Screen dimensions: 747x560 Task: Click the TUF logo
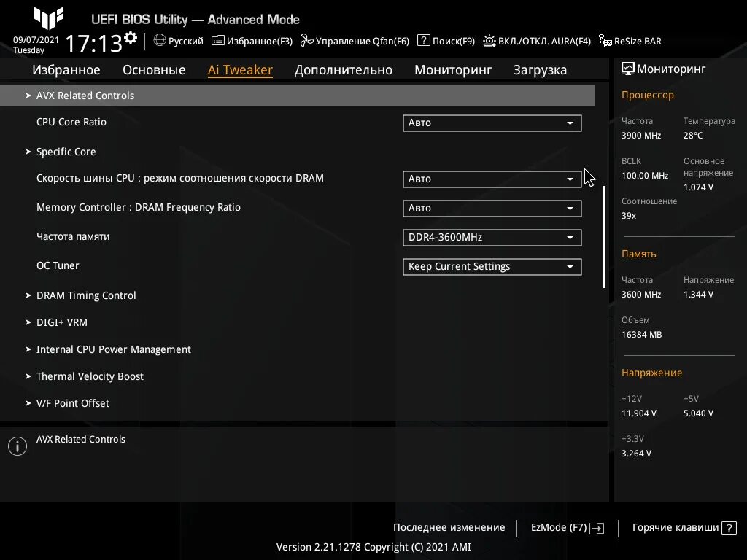[48, 18]
